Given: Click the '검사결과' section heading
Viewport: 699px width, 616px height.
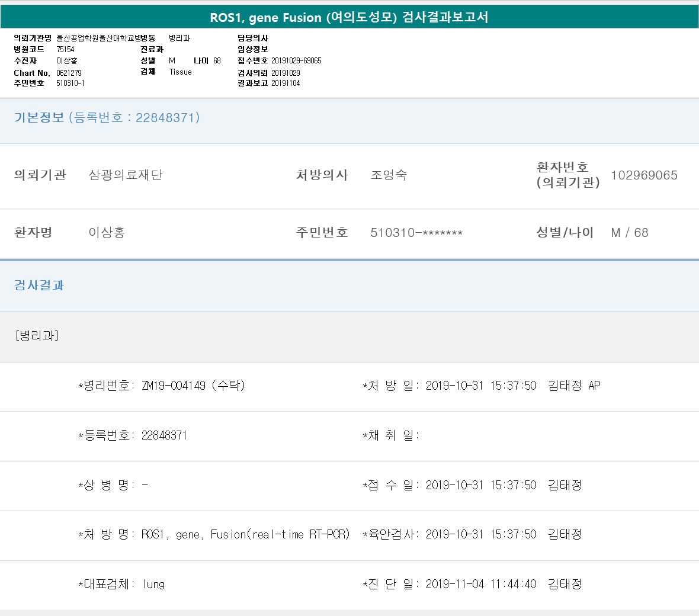Looking at the screenshot, I should tap(39, 285).
